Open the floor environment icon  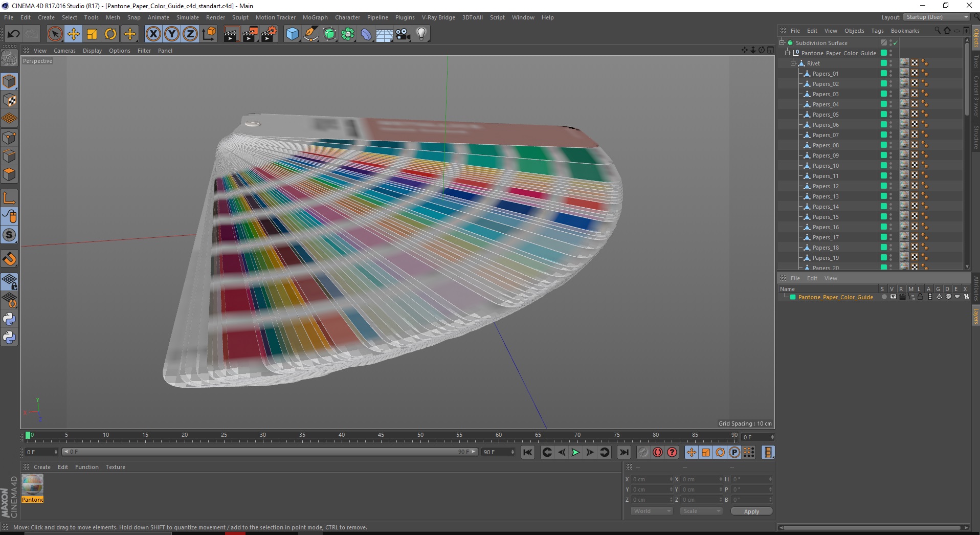(385, 34)
